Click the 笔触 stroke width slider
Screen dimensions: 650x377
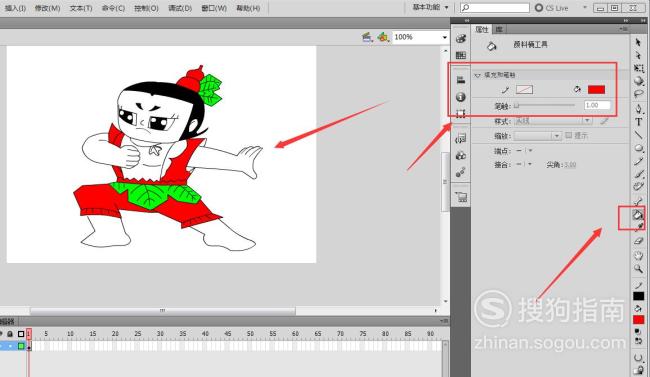tap(544, 105)
